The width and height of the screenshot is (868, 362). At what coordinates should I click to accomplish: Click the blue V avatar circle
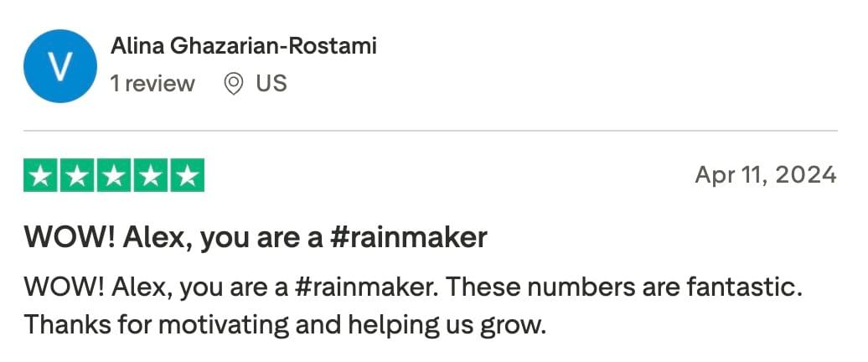pyautogui.click(x=59, y=66)
